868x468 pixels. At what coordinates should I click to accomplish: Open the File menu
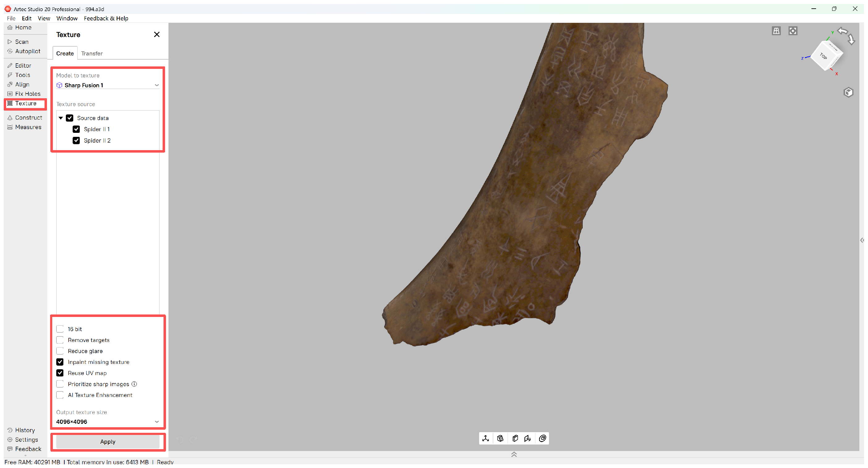click(x=11, y=19)
